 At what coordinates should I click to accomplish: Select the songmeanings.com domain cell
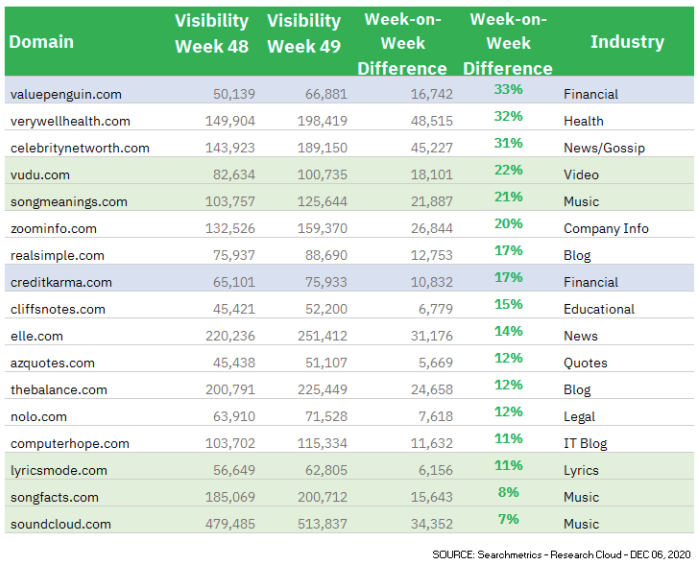click(x=69, y=201)
